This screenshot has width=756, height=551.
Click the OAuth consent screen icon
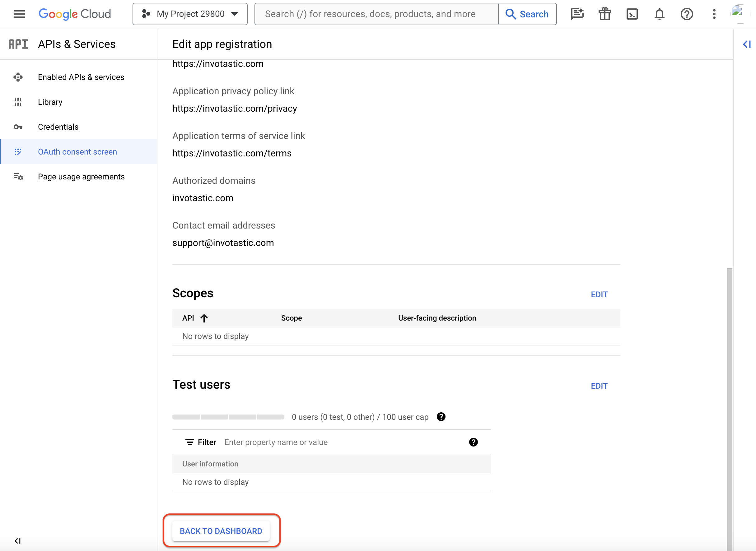[x=19, y=151]
